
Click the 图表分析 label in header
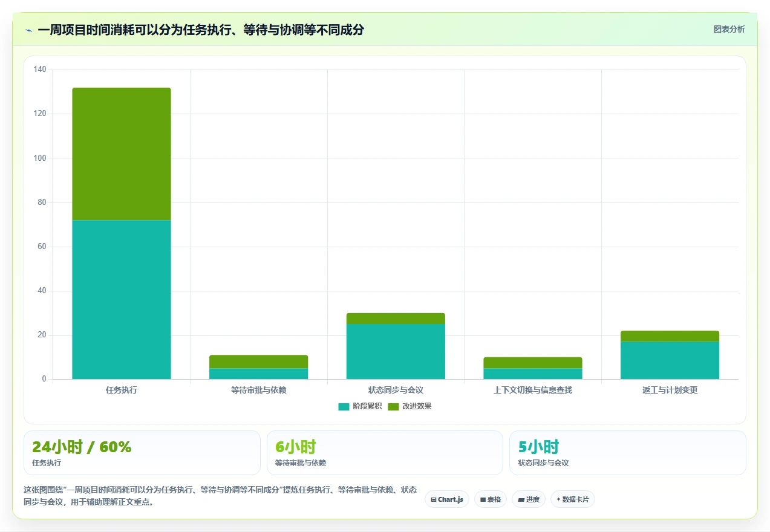[x=729, y=29]
